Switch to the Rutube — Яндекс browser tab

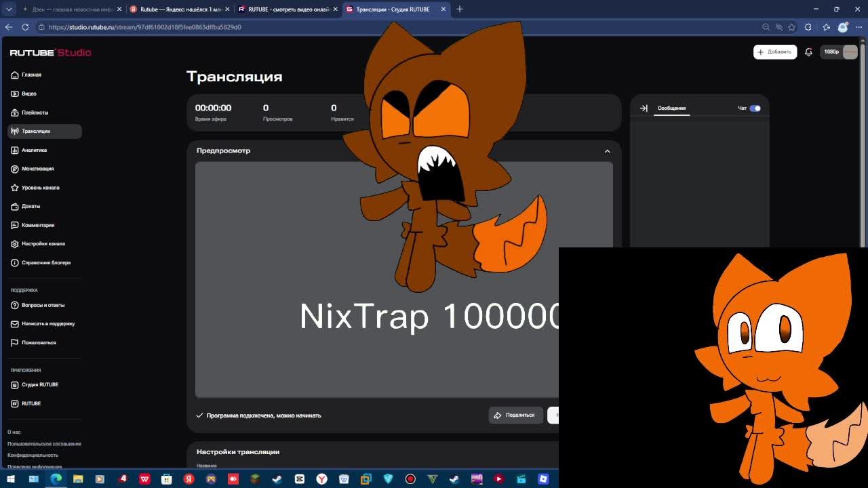pos(180,9)
